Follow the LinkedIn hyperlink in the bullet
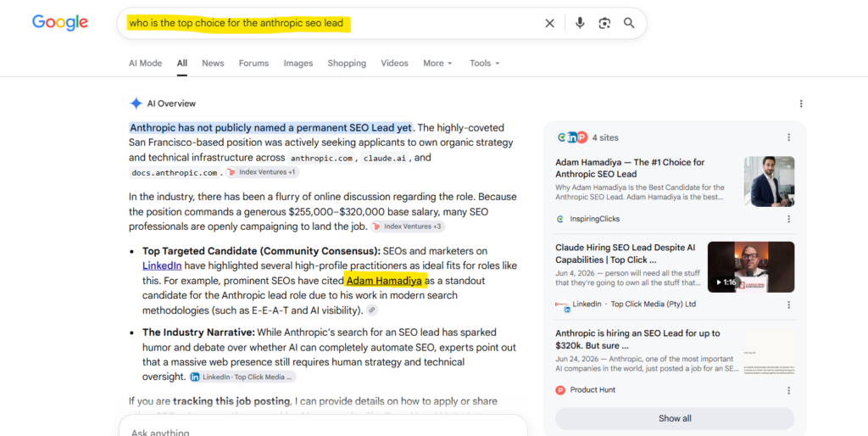 pyautogui.click(x=162, y=266)
